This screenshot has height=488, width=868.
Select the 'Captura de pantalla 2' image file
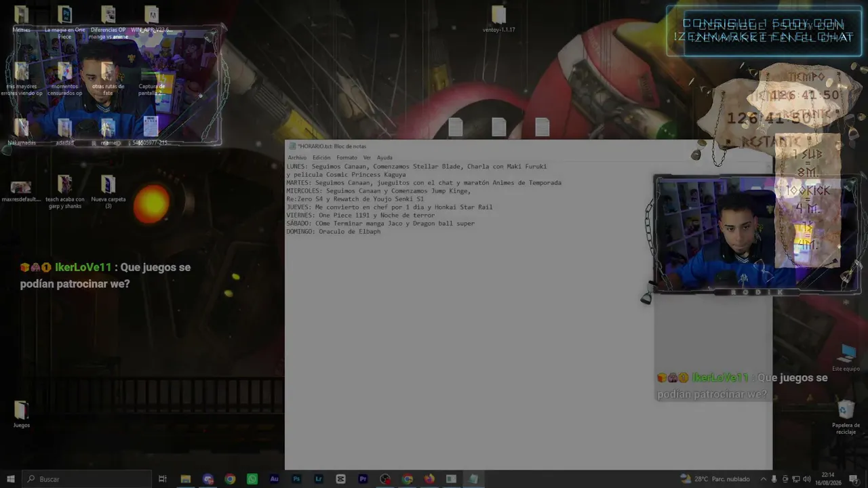[x=151, y=79]
